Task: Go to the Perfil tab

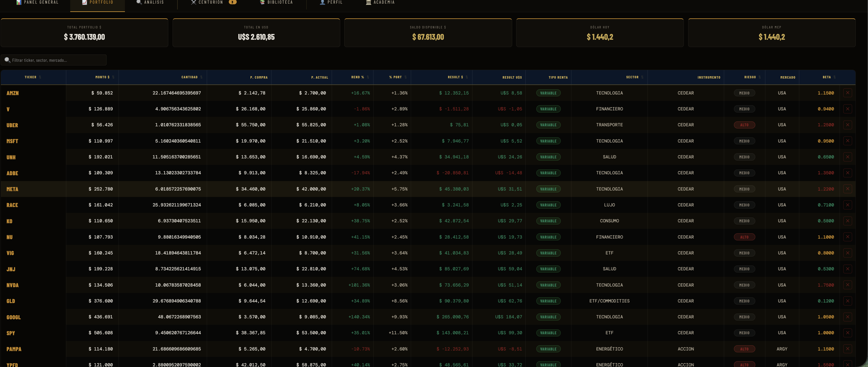Action: 331,3
